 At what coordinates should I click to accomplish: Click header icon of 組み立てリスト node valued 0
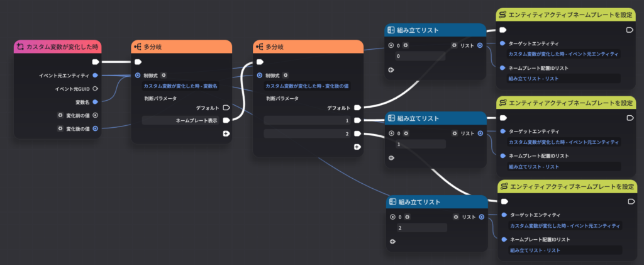click(391, 30)
